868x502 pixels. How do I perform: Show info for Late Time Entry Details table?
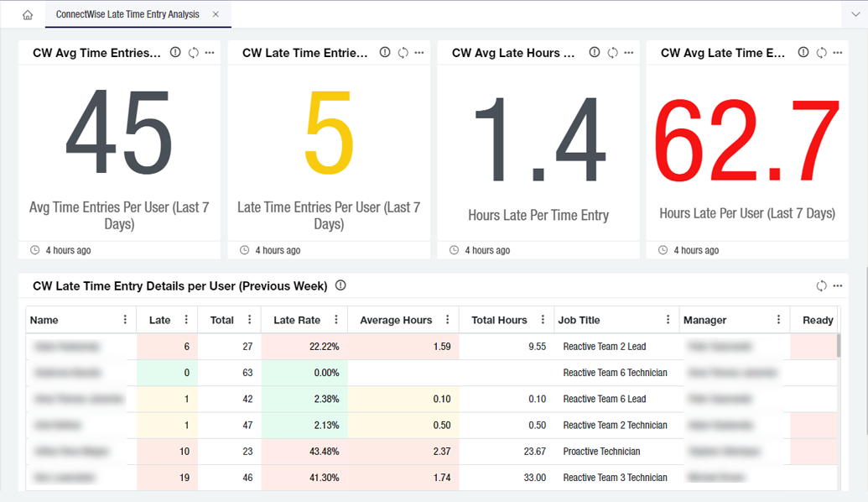(341, 285)
